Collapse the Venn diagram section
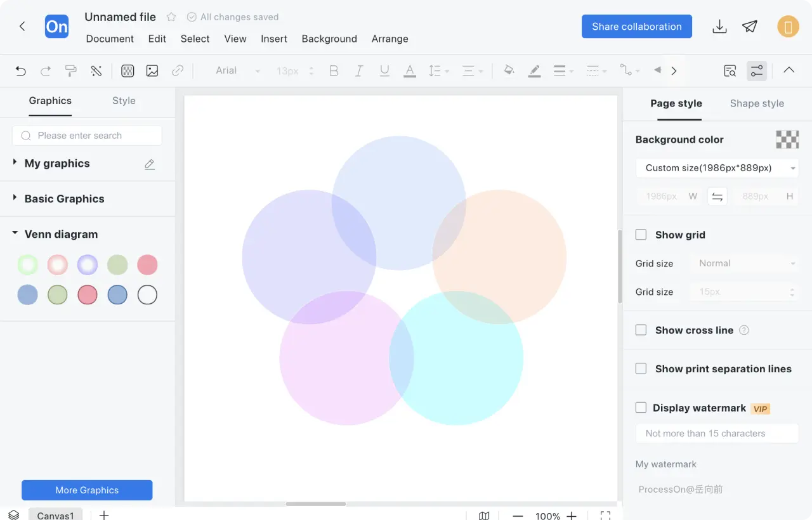The image size is (812, 520). pyautogui.click(x=15, y=234)
